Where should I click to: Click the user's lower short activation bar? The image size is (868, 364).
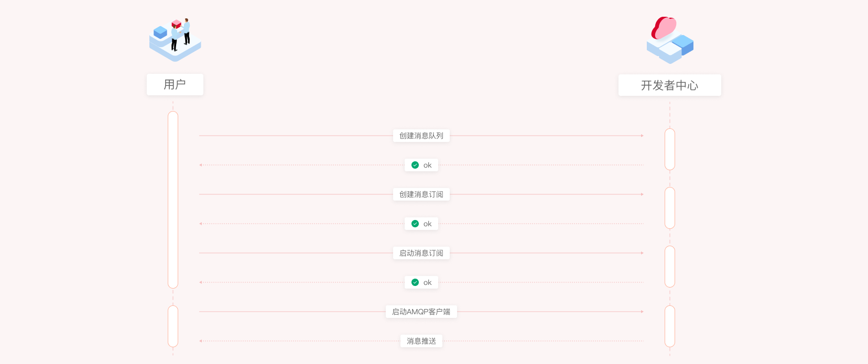173,326
